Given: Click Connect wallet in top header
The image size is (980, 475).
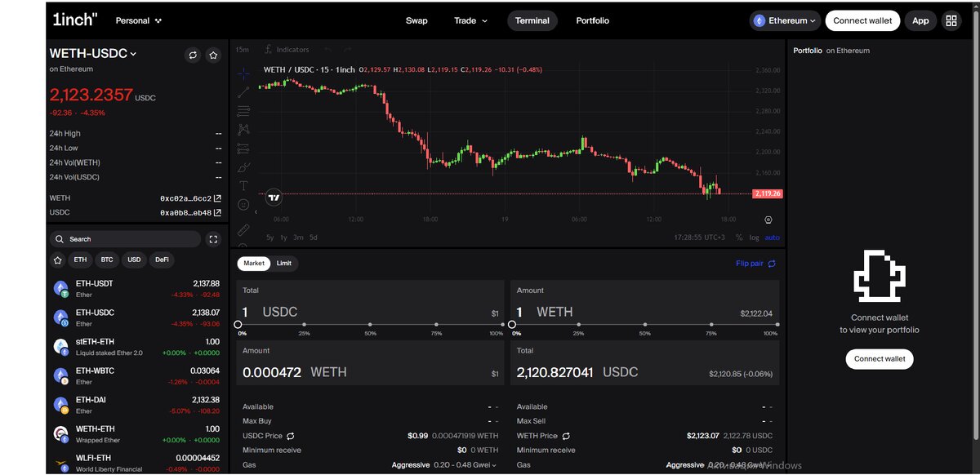Looking at the screenshot, I should [862, 20].
